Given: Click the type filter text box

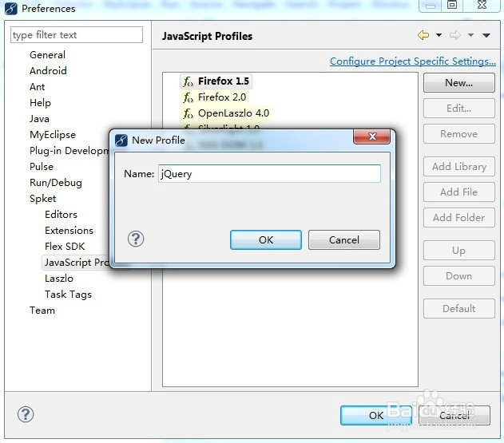Looking at the screenshot, I should [x=77, y=34].
